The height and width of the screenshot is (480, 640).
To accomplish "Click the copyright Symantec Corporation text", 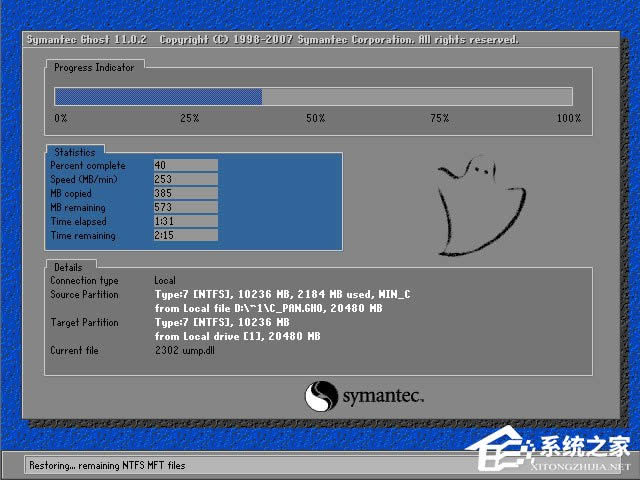I will [x=339, y=40].
